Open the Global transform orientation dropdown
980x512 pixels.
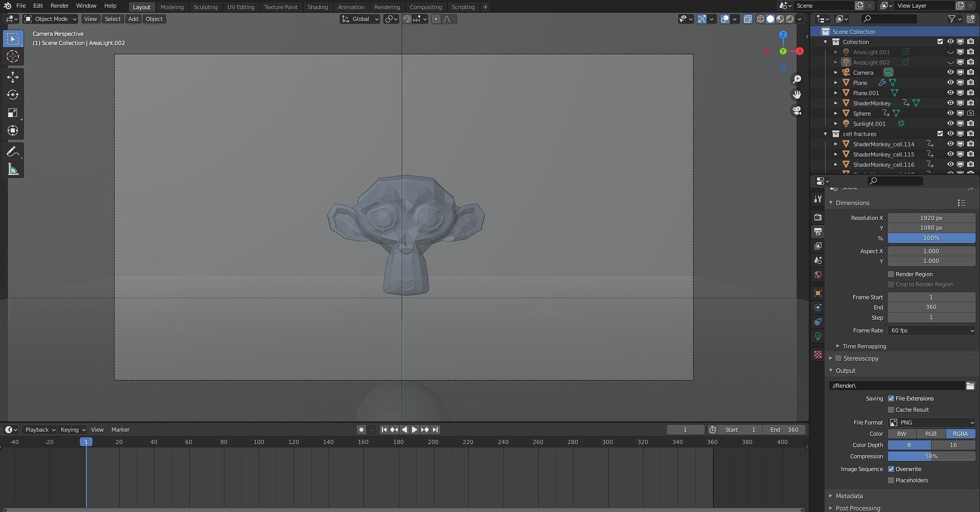(x=360, y=19)
